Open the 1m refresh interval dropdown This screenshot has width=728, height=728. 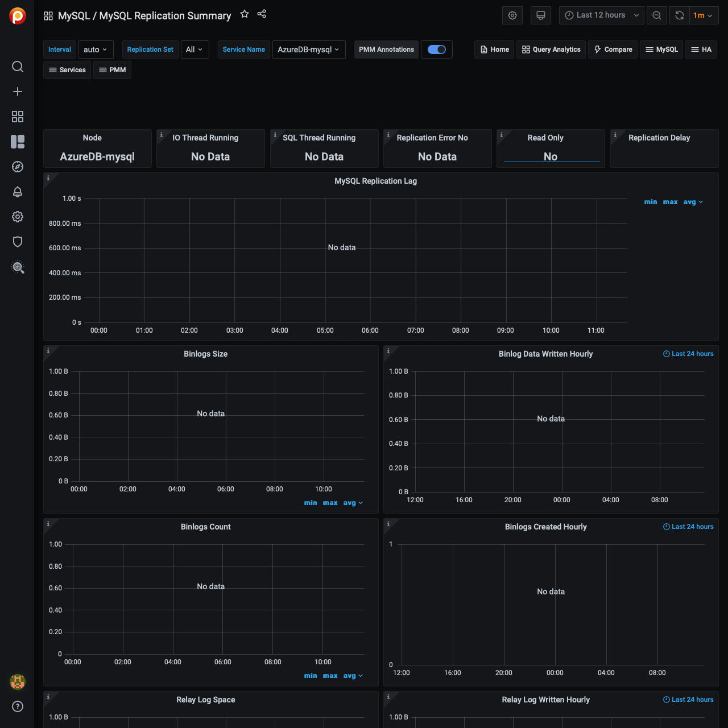(x=703, y=15)
